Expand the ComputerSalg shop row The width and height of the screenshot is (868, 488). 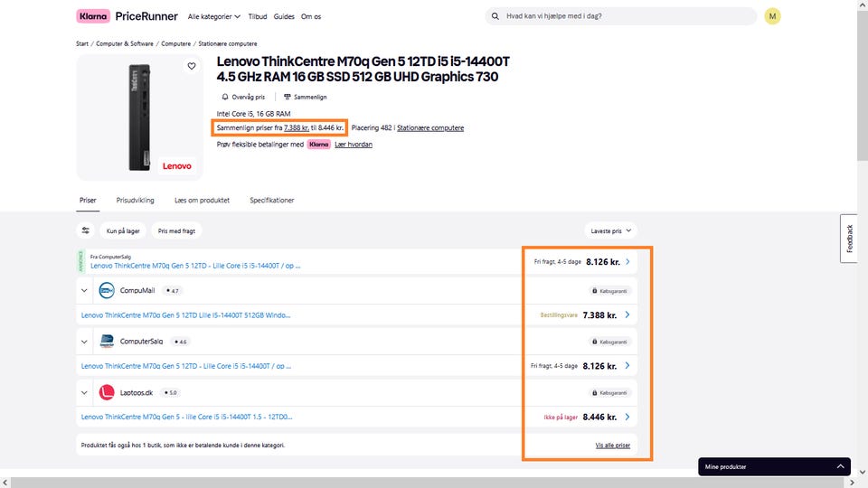84,342
